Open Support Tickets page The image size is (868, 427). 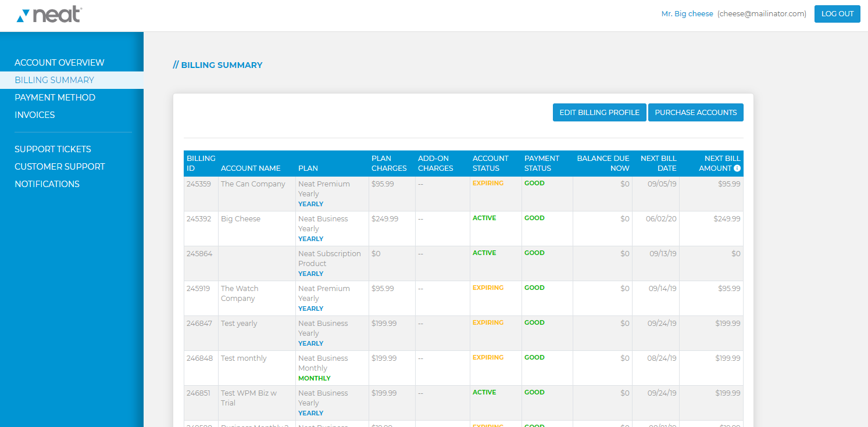coord(53,149)
